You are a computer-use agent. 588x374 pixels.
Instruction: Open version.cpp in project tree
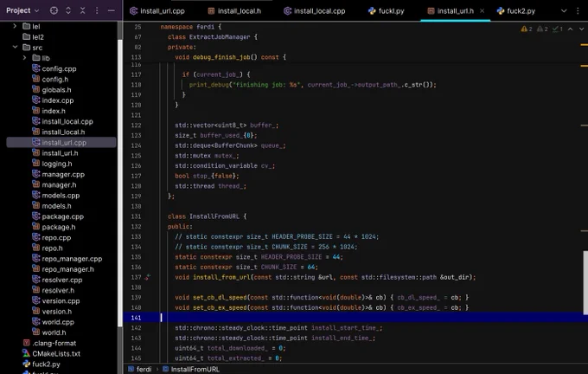point(56,300)
